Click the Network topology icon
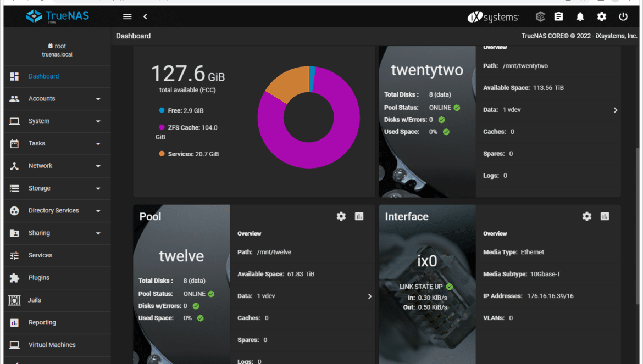The image size is (643, 364). pos(14,166)
